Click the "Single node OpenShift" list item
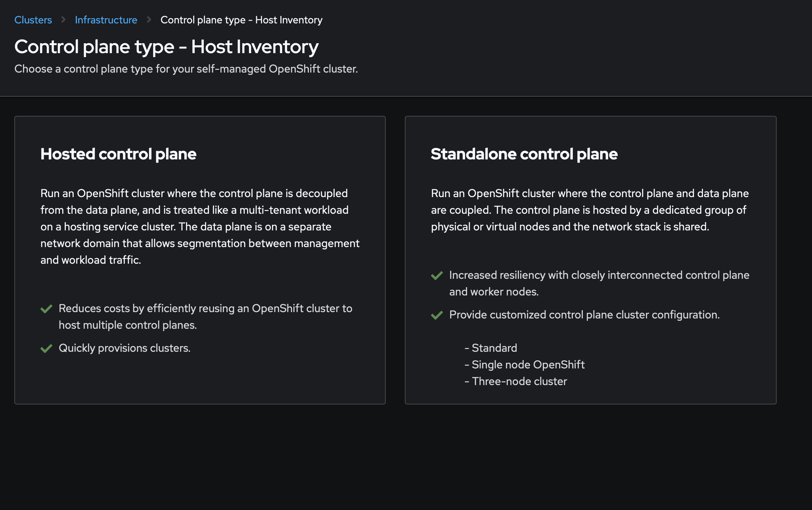The height and width of the screenshot is (510, 812). click(x=528, y=364)
